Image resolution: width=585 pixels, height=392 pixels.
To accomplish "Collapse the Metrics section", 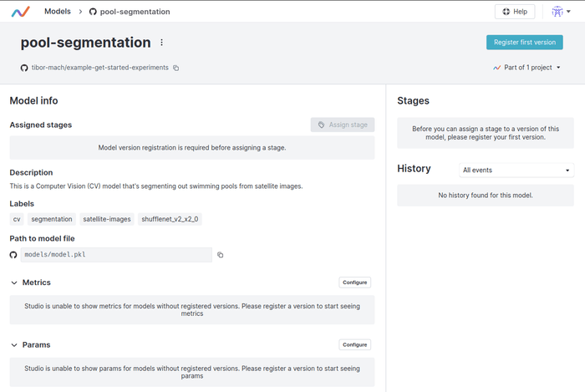I will [14, 283].
